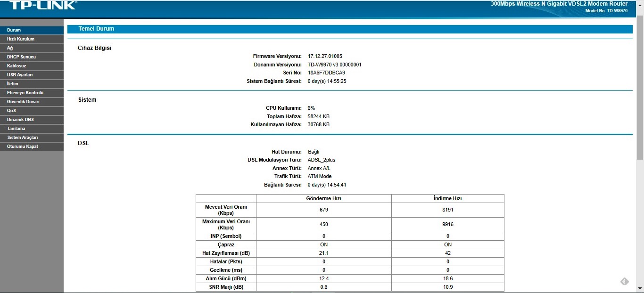Click upstream SNR margin value 0.6

coord(324,287)
